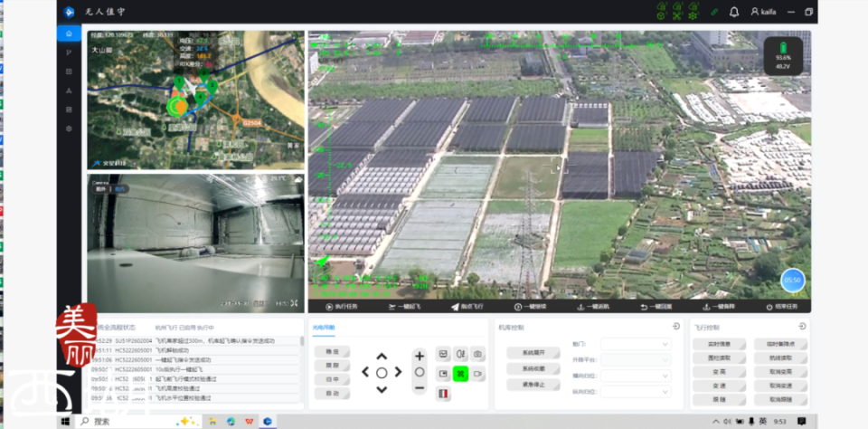Click the 取消变速 cancel speed button
The width and height of the screenshot is (868, 429).
[x=780, y=386]
